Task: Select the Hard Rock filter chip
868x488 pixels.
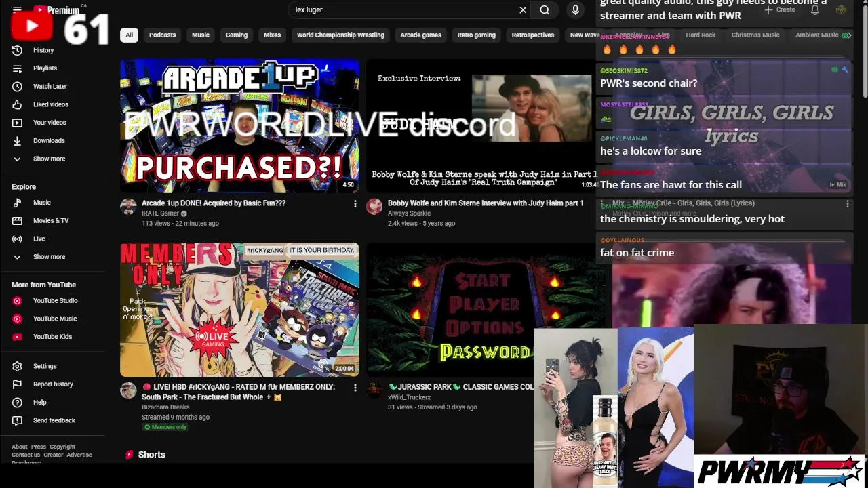Action: 701,35
